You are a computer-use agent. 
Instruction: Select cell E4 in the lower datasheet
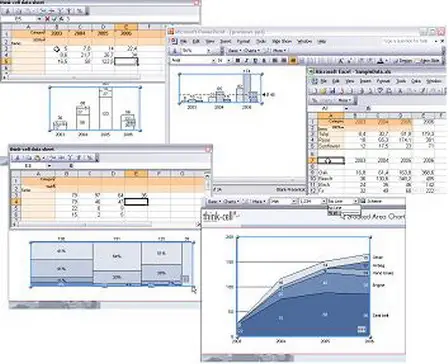click(x=136, y=201)
